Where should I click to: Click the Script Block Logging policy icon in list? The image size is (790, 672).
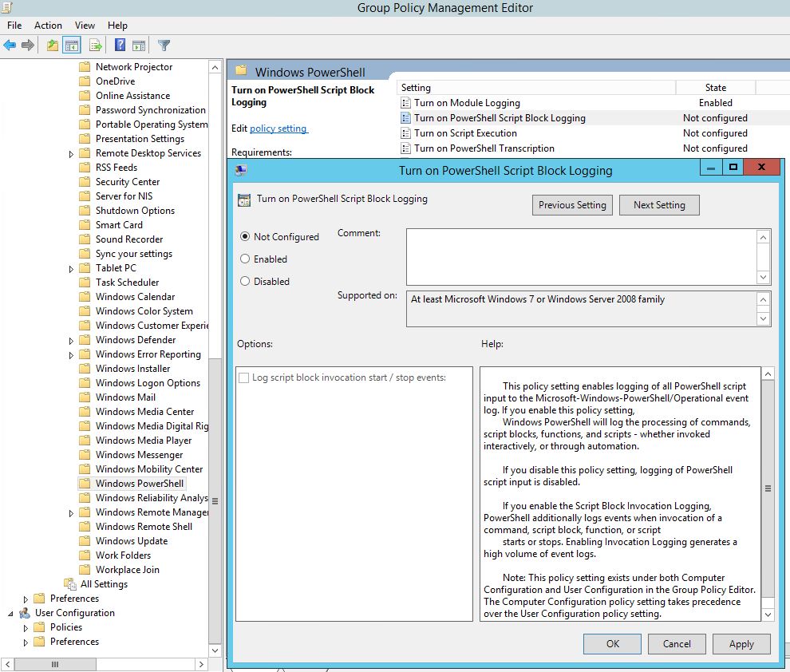coord(405,118)
